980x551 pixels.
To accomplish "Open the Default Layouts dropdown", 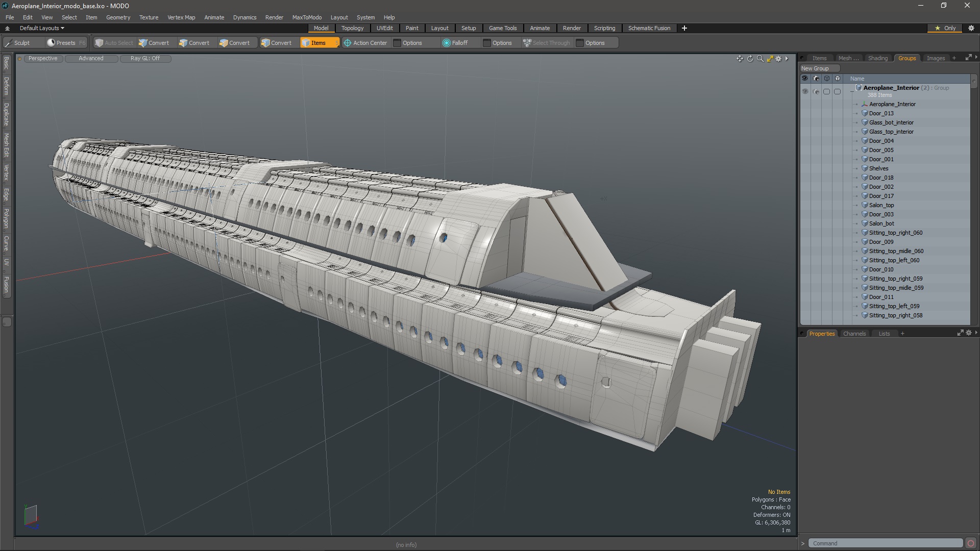I will (40, 28).
